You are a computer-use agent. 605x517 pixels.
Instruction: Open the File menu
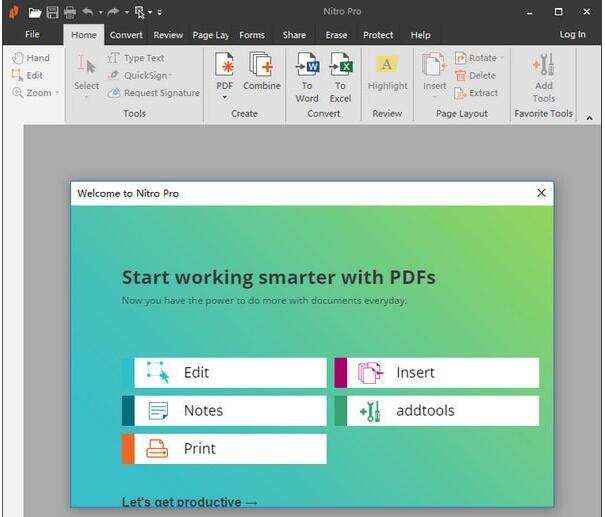pos(32,34)
